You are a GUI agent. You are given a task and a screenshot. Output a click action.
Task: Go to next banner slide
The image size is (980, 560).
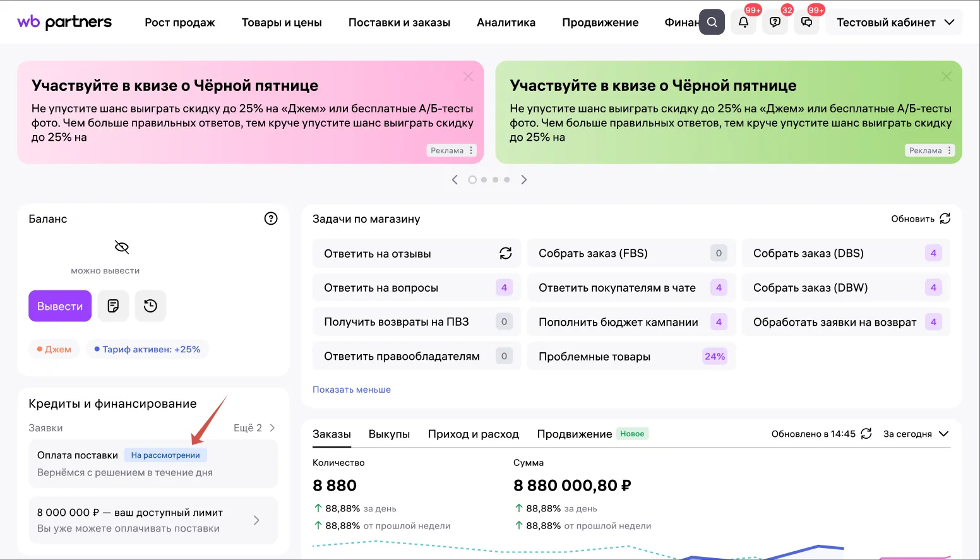[x=523, y=180]
